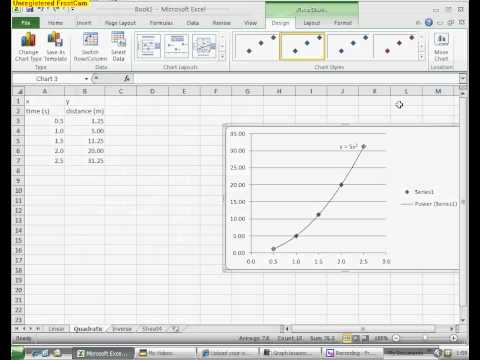Go to the first sheet navigation arrow
The height and width of the screenshot is (360, 480).
pos(17,329)
